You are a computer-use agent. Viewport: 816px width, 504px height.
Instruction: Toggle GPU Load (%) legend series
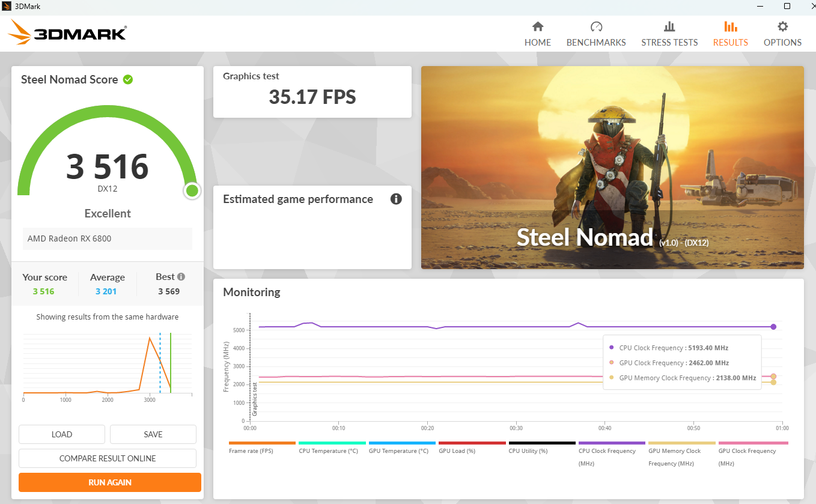(472, 449)
